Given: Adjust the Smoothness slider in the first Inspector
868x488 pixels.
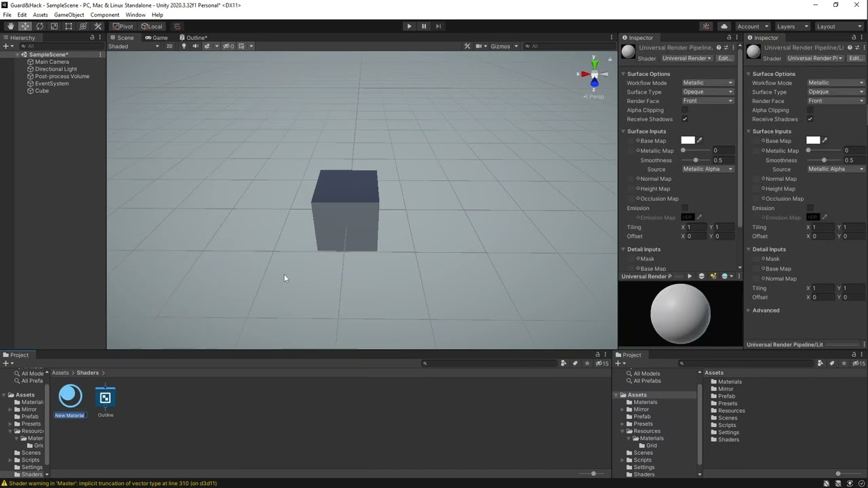Looking at the screenshot, I should (x=695, y=160).
